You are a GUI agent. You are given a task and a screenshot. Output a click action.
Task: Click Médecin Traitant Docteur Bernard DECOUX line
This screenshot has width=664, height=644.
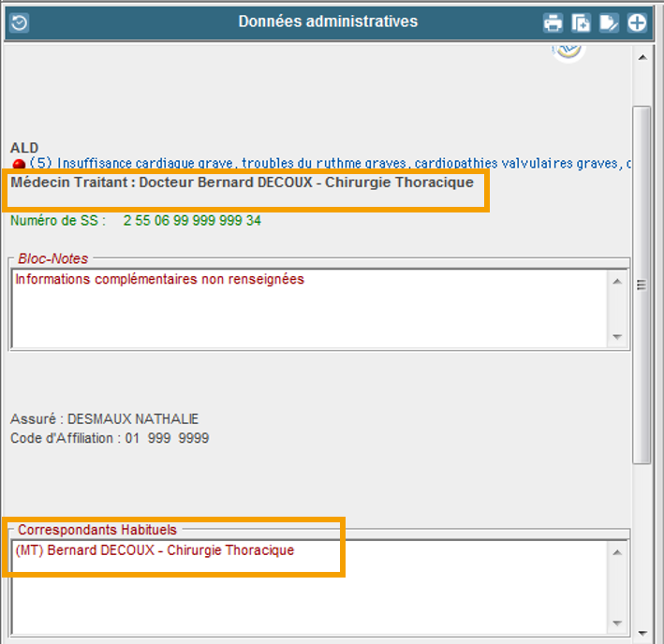(x=242, y=183)
